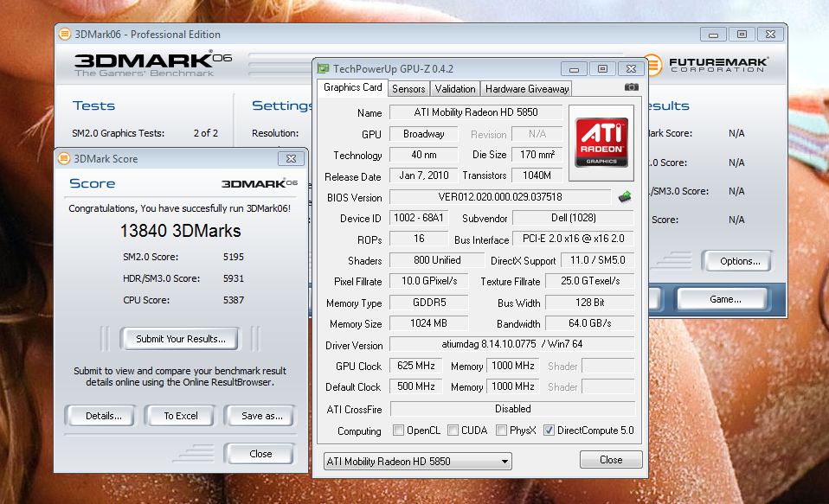Click the SM2.0 Score value 5195

click(x=233, y=257)
